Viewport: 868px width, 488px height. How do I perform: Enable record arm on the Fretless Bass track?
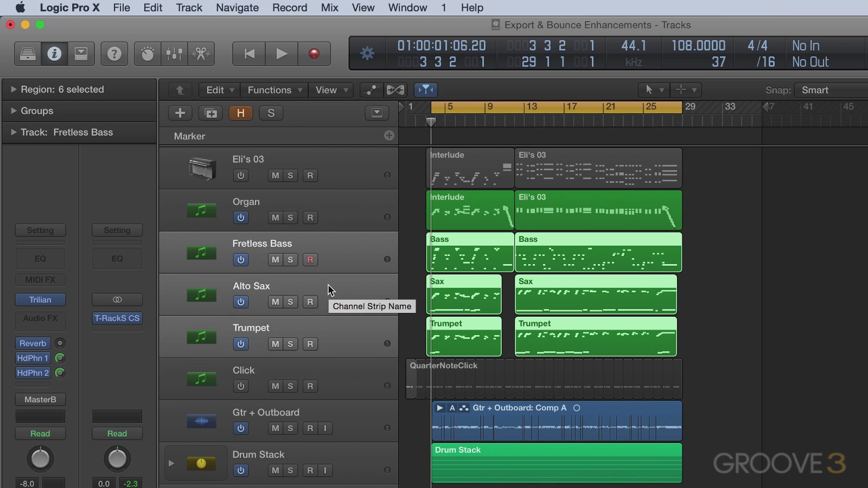point(310,260)
